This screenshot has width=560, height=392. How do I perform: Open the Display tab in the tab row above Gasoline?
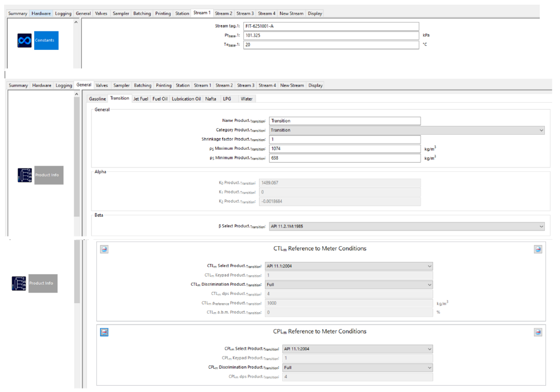coord(315,86)
